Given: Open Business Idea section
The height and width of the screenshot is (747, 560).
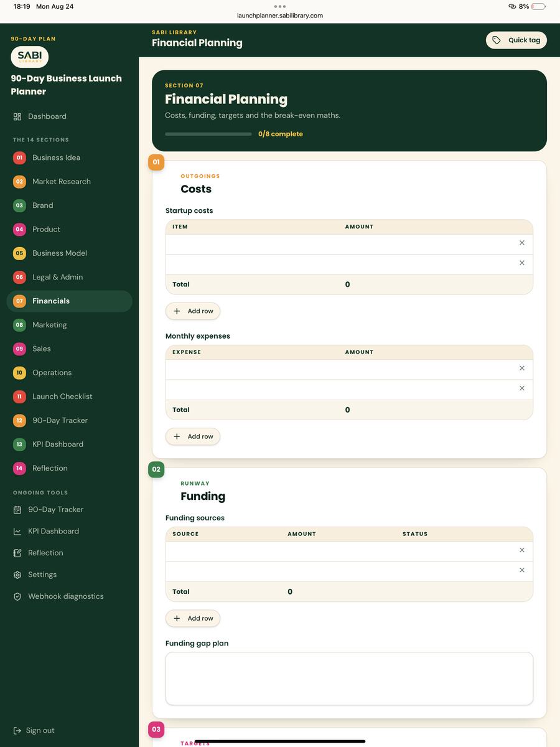Looking at the screenshot, I should [x=69, y=157].
